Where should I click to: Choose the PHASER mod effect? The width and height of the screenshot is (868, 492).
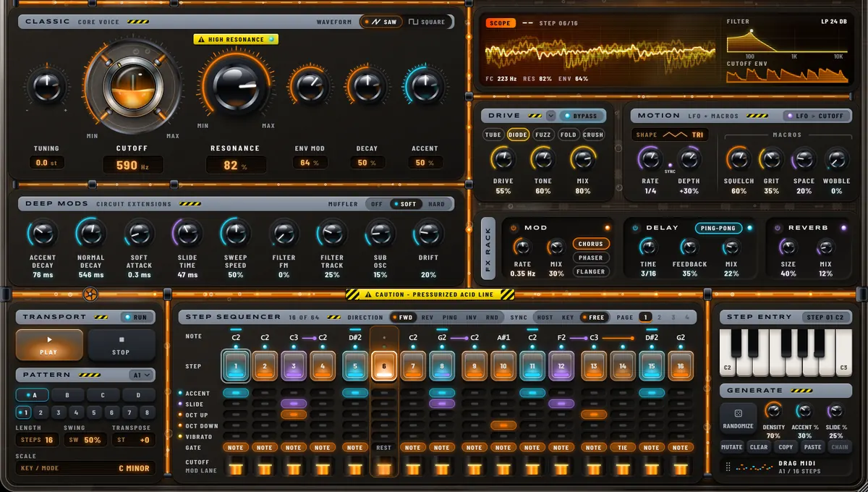point(590,258)
